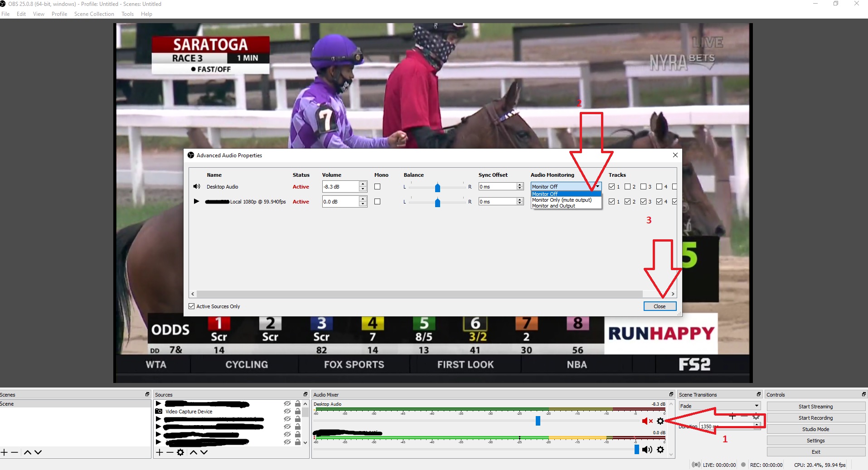Open the Edit menu
Viewport: 868px width, 470px height.
point(21,14)
